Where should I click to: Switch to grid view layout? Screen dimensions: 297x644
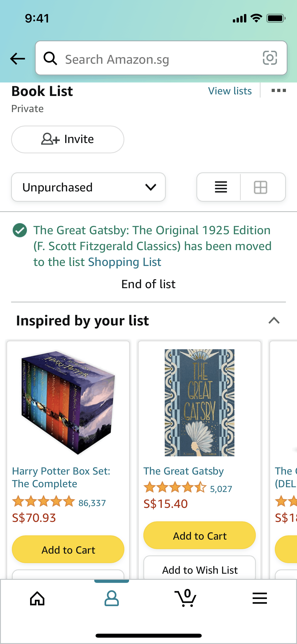tap(261, 187)
